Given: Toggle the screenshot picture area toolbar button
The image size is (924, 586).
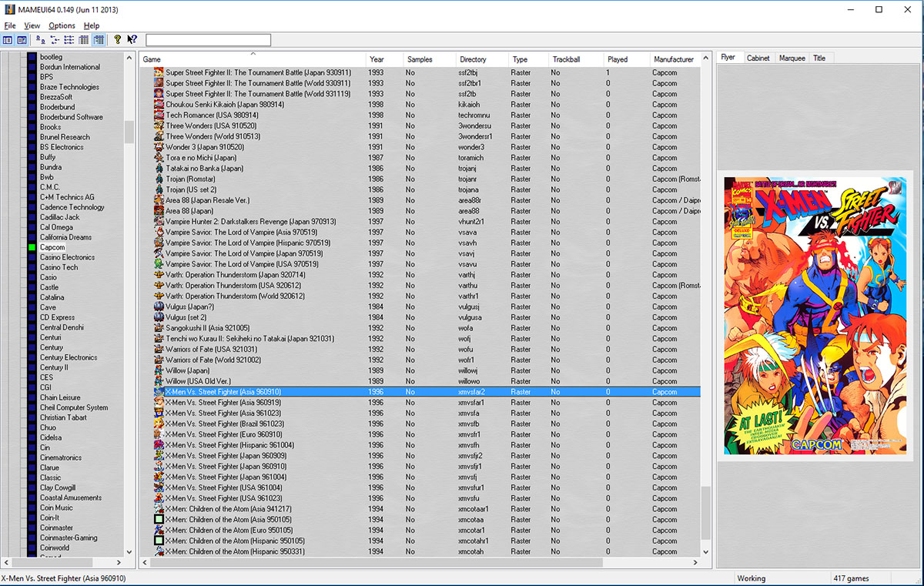Looking at the screenshot, I should (x=22, y=40).
